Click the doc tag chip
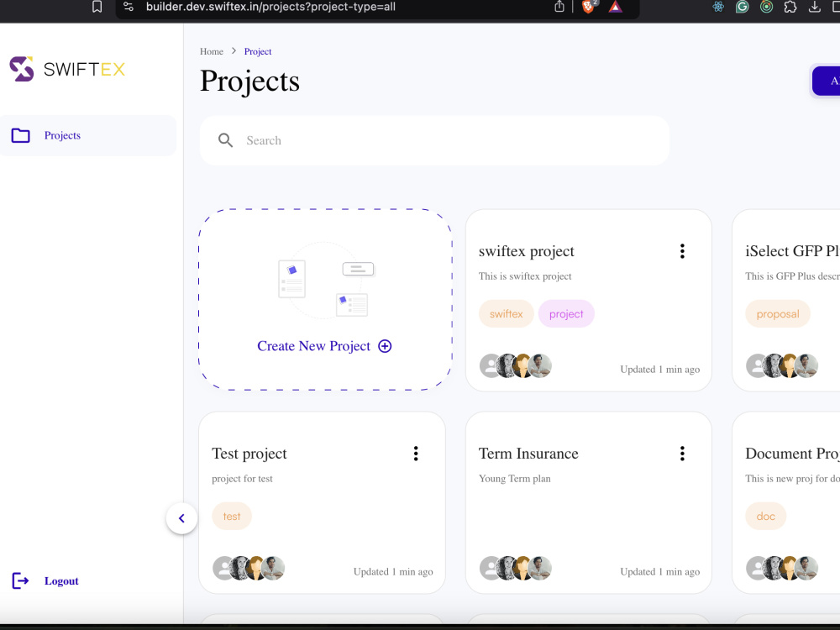840x630 pixels. [765, 517]
